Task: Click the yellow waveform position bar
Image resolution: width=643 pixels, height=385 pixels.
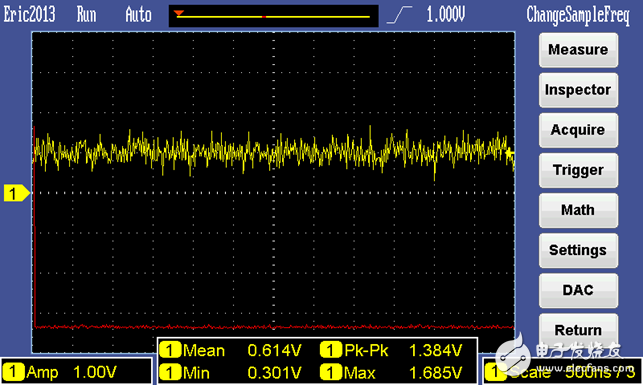Action: 274,17
